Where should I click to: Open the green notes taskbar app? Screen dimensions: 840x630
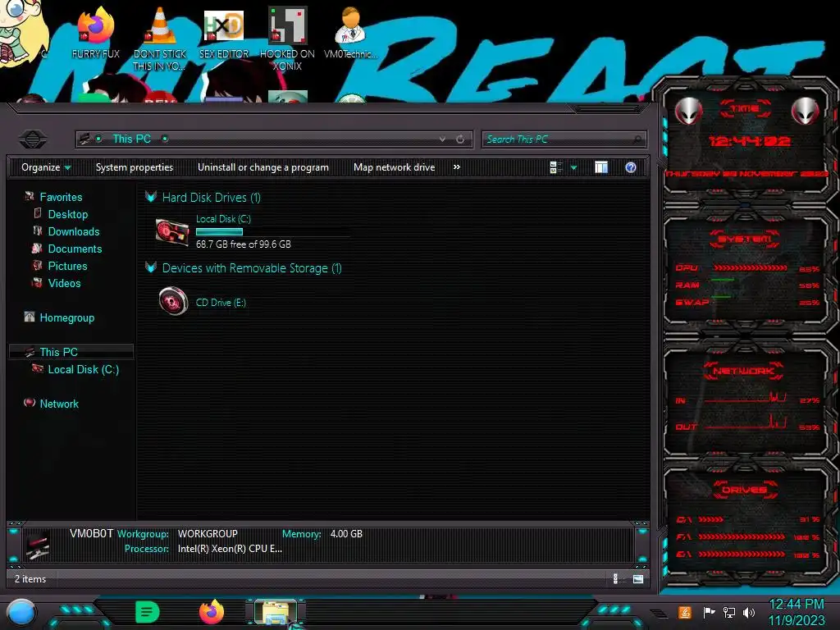pos(148,612)
